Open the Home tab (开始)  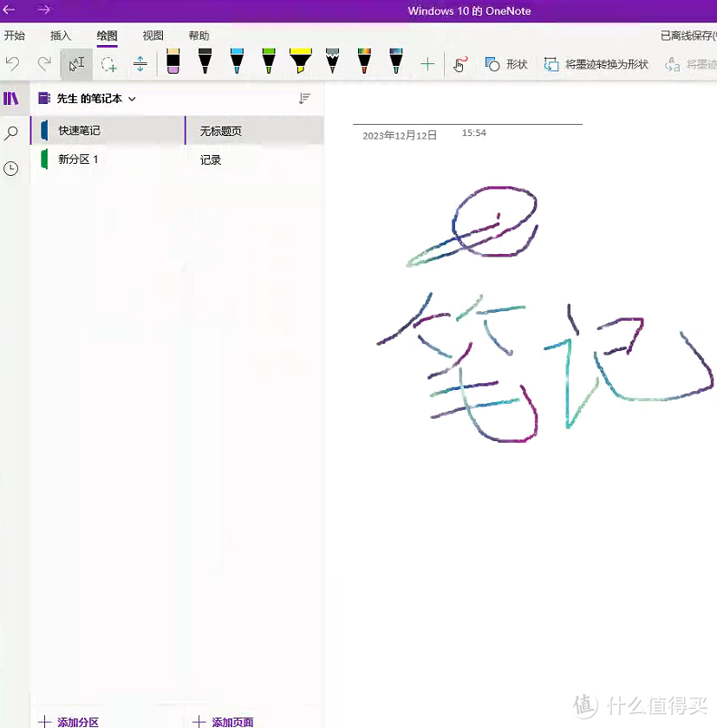15,36
